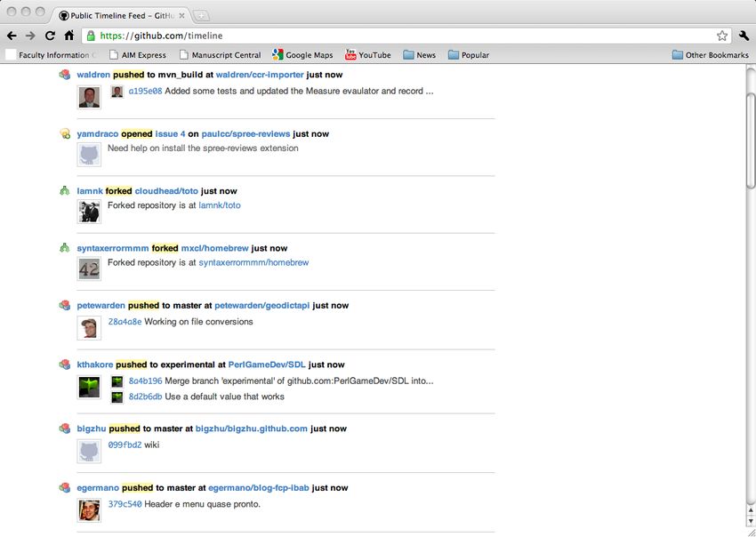Click the vertical scrollbar thumb

(x=751, y=140)
